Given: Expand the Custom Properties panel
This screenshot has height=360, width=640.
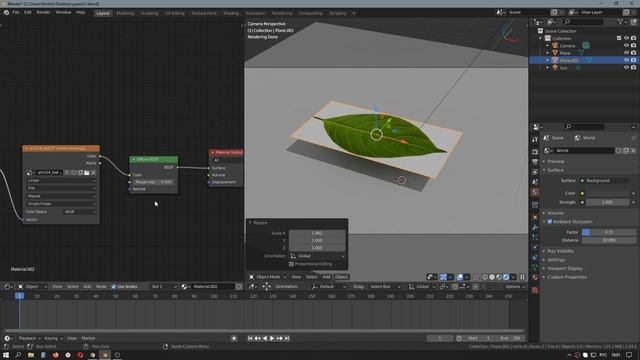Looking at the screenshot, I should pos(567,277).
